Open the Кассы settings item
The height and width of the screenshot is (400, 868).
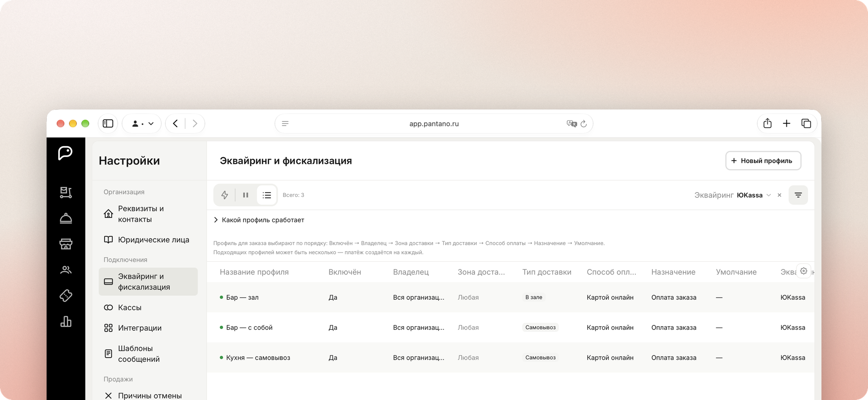(x=148, y=308)
